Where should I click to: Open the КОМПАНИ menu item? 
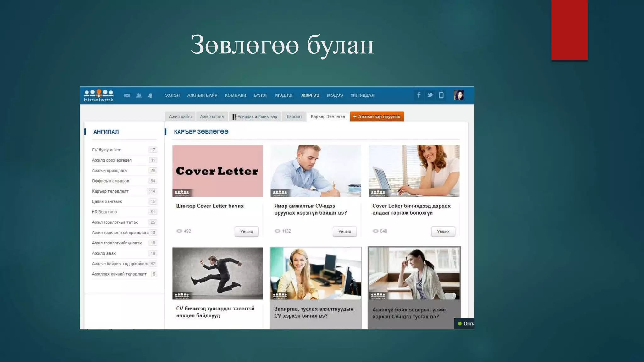[x=236, y=95]
